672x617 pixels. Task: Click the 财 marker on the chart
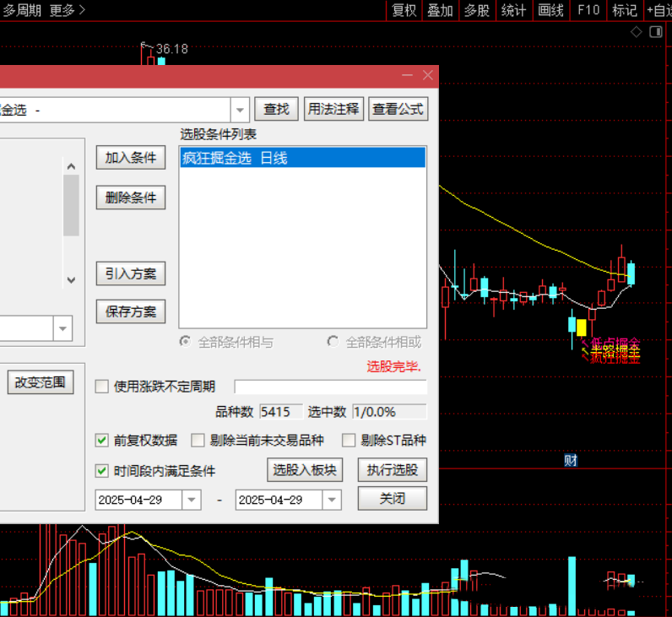coord(571,460)
